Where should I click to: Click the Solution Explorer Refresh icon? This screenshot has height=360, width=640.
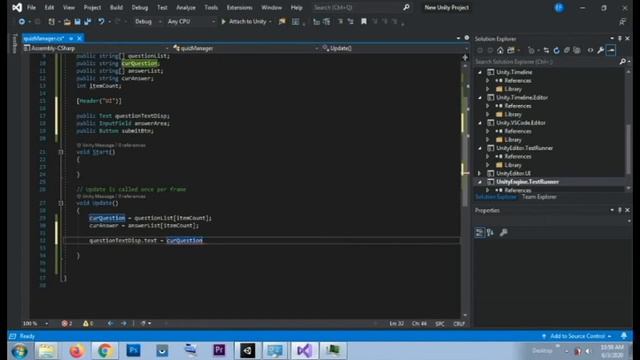pos(556,51)
